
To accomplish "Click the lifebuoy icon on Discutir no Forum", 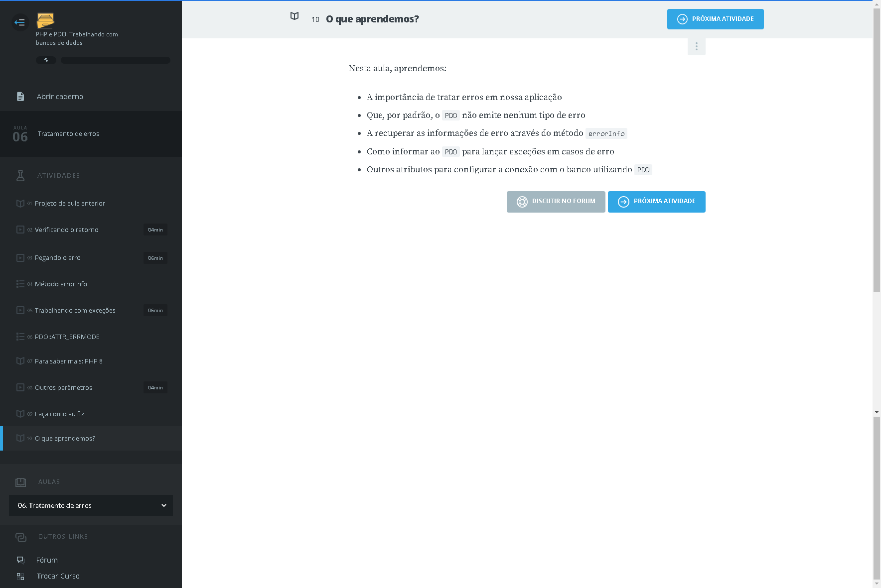I will [522, 202].
